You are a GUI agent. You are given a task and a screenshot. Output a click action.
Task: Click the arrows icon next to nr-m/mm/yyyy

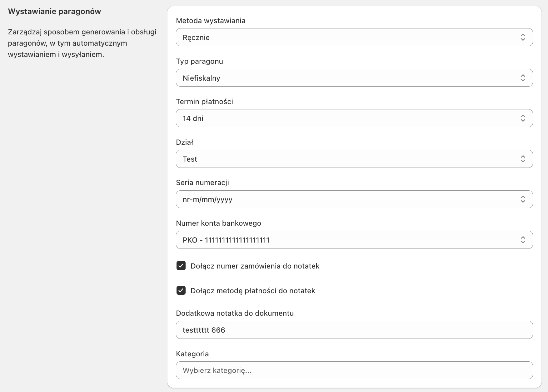click(x=523, y=199)
